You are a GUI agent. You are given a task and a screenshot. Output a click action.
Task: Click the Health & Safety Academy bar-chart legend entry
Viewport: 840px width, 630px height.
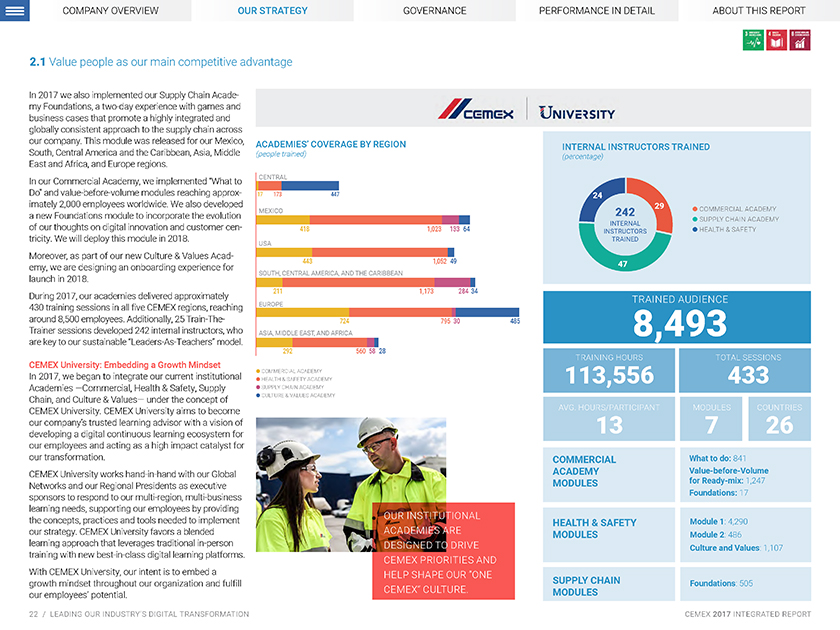(x=294, y=379)
